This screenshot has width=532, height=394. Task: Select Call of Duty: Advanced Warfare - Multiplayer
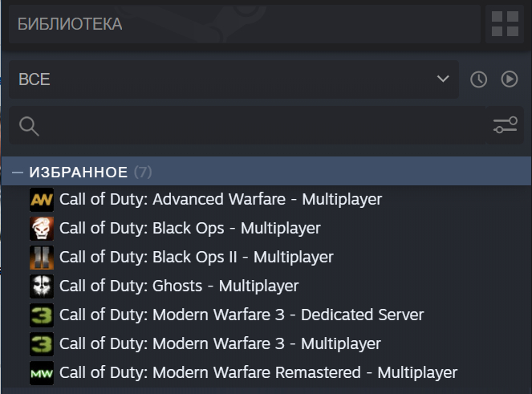(221, 199)
